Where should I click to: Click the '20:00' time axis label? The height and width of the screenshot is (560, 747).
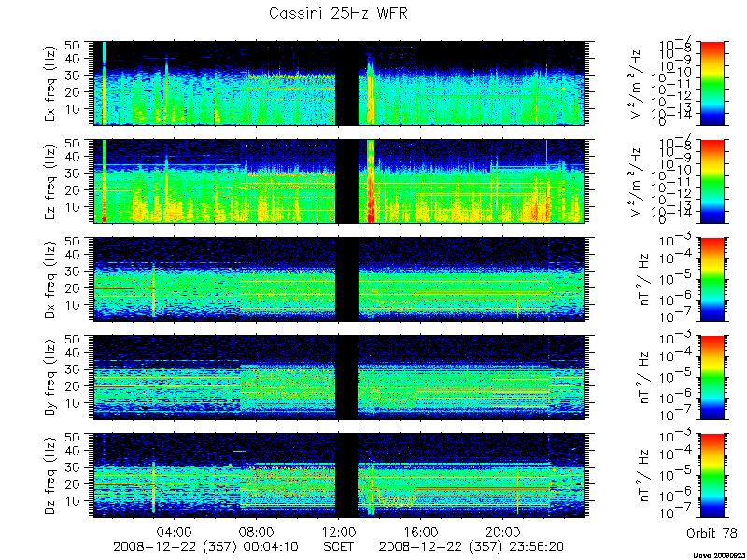(502, 532)
